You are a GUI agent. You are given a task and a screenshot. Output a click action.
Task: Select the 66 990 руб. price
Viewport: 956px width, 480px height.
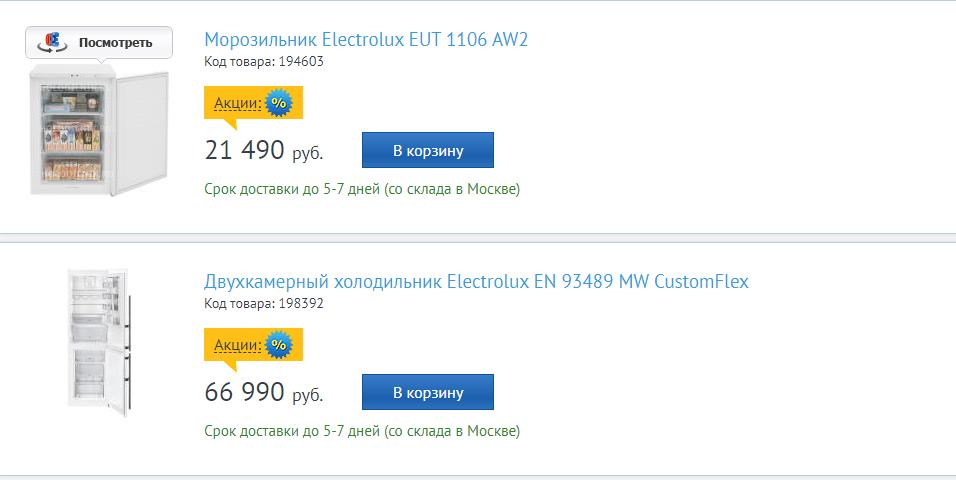coord(263,392)
